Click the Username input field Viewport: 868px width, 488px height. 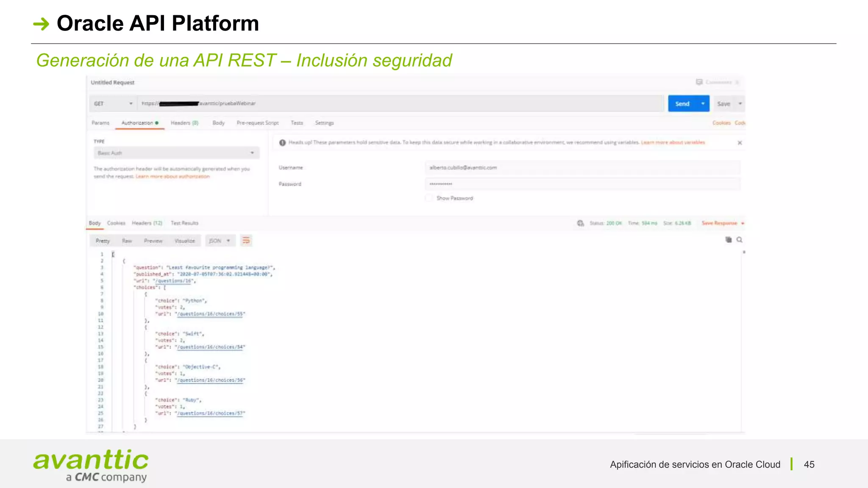[x=582, y=168]
